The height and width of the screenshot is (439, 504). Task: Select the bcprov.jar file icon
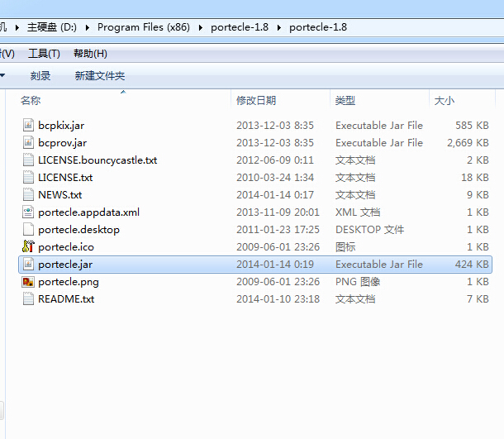tap(28, 142)
